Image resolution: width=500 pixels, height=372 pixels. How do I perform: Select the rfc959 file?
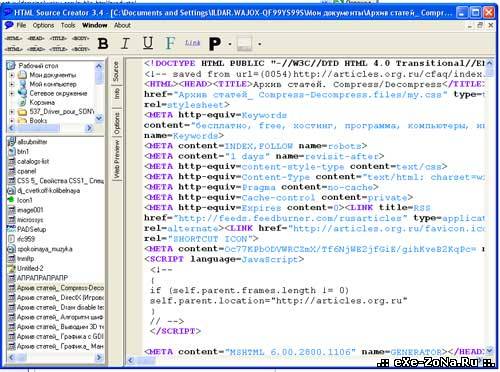(26, 239)
